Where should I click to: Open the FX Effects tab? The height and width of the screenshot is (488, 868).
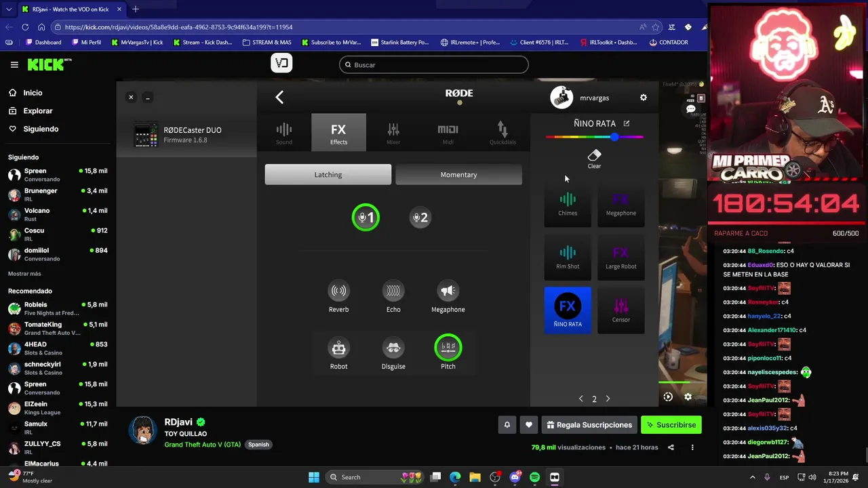tap(338, 133)
